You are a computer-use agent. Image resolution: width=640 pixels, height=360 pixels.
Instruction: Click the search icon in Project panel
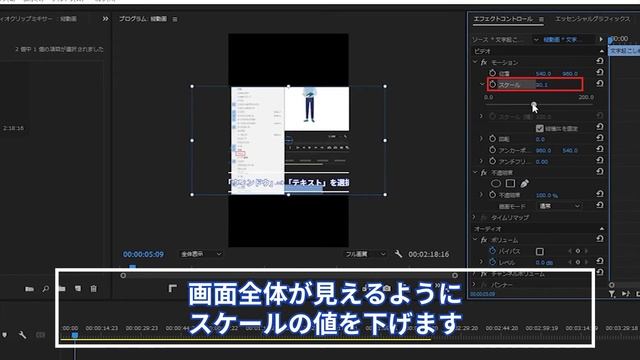pos(46,289)
